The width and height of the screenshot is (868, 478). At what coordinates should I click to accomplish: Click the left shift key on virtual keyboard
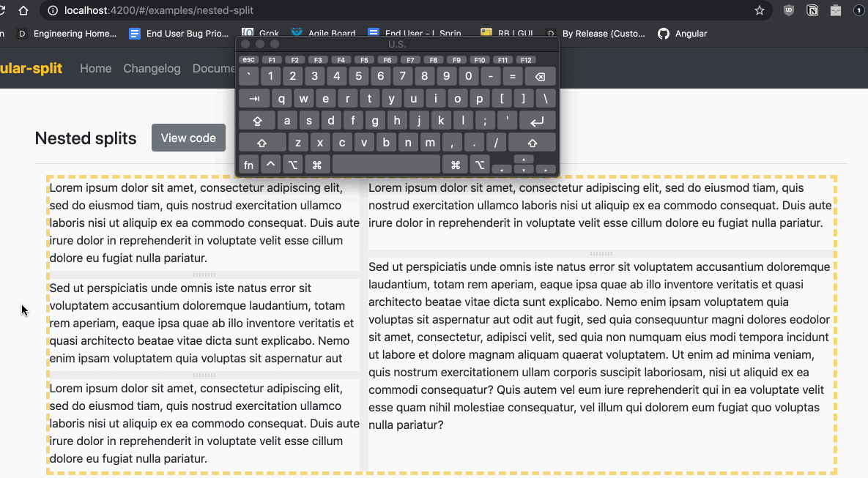[262, 143]
